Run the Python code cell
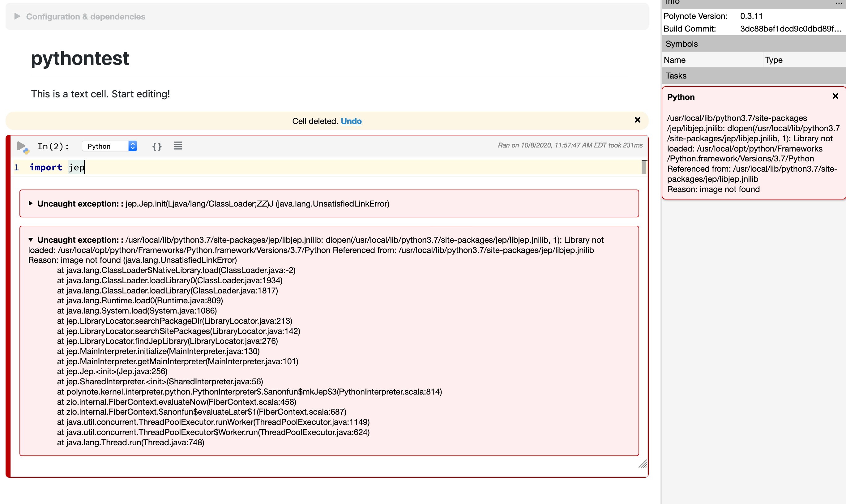Screen dimensions: 846x504 (x=21, y=146)
